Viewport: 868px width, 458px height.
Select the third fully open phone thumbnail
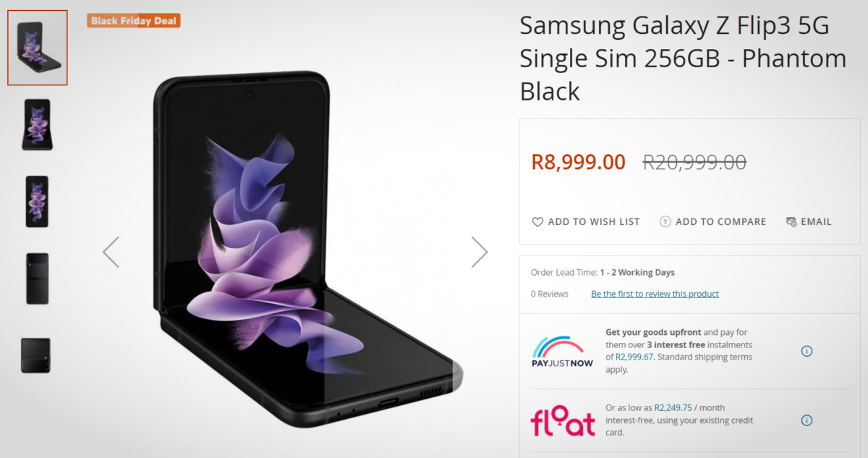point(37,201)
